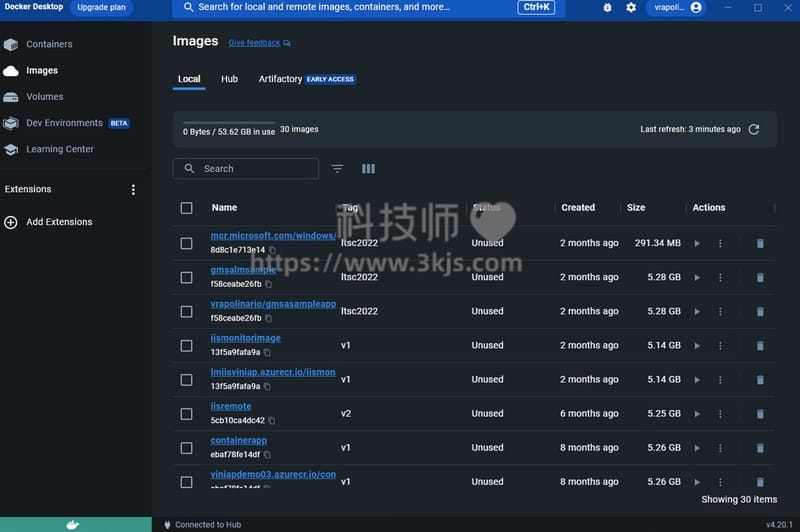This screenshot has height=532, width=800.
Task: Open the column settings icon
Action: [368, 169]
